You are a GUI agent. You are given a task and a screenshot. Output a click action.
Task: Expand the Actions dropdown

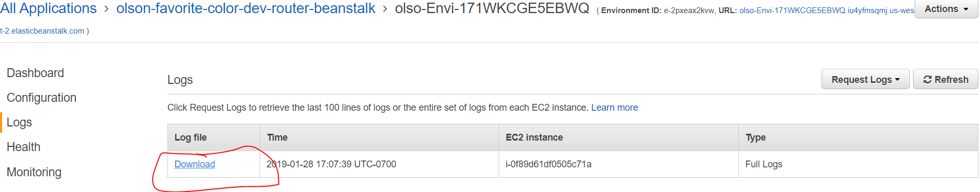946,9
